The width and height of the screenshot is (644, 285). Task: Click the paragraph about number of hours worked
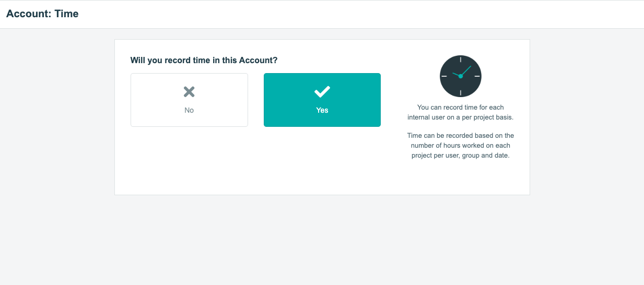point(461,146)
